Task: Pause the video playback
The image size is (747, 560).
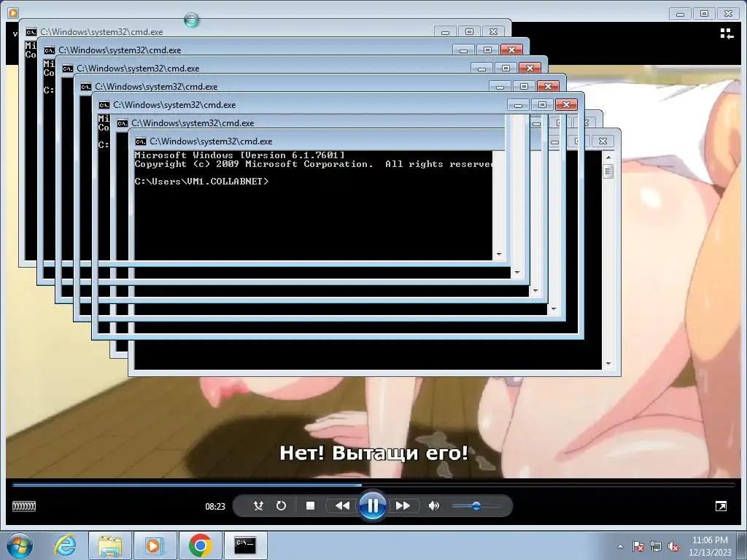Action: tap(373, 506)
